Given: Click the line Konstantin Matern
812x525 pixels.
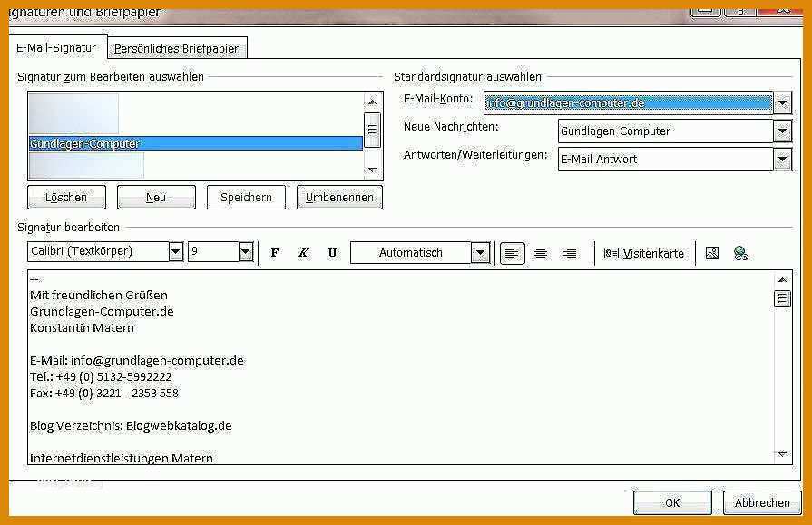Looking at the screenshot, I should pos(82,327).
